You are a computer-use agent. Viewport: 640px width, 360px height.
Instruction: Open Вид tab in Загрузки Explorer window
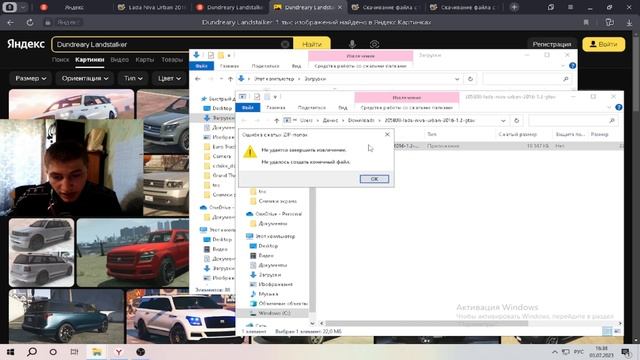[x=296, y=66]
